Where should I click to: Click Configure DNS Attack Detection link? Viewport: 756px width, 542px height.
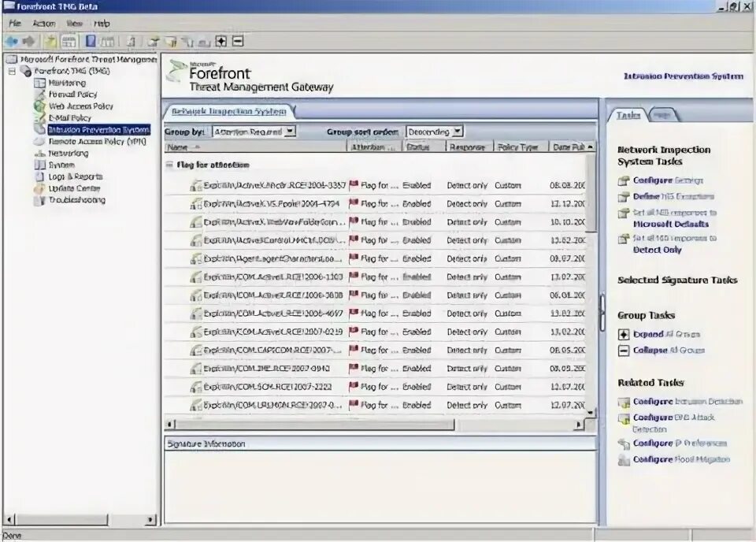pos(674,423)
